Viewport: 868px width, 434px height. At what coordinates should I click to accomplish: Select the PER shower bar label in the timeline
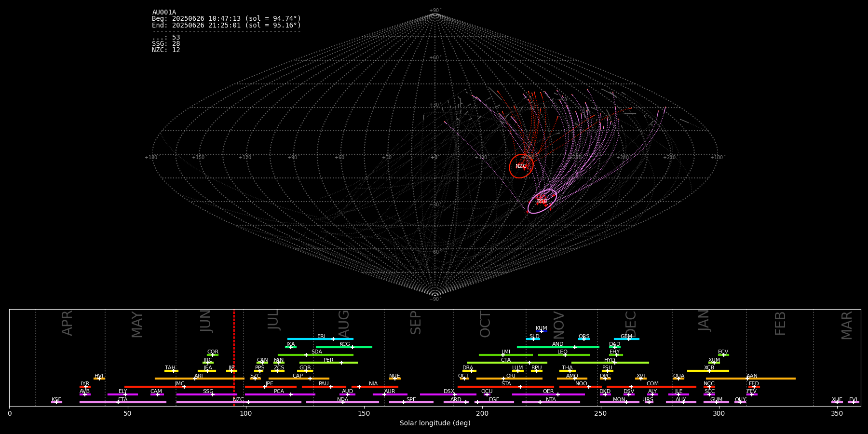tap(328, 360)
